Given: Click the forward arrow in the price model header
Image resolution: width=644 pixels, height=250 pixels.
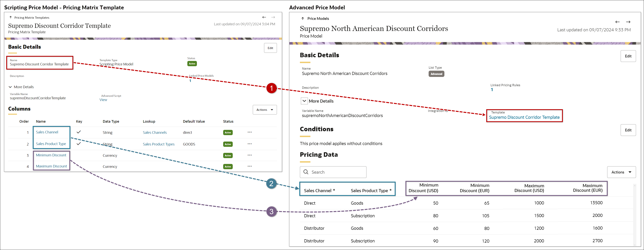Looking at the screenshot, I should (x=628, y=22).
